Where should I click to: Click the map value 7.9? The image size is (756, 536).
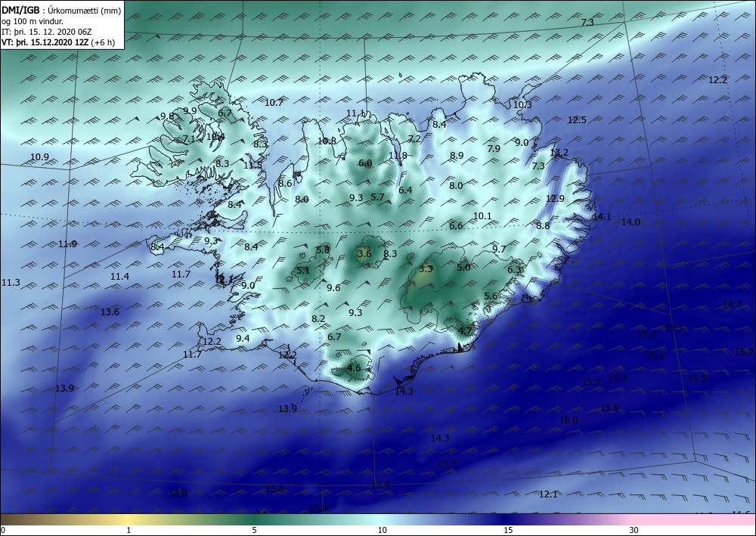click(494, 148)
